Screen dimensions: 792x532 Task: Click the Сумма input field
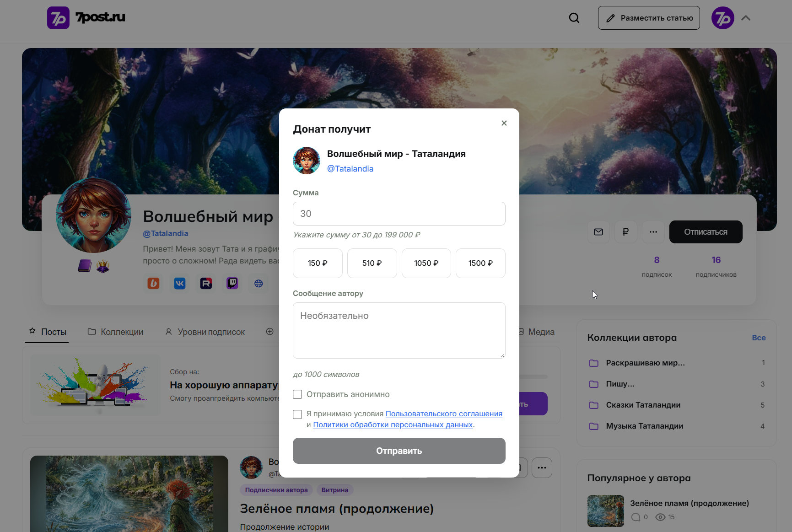(x=399, y=214)
